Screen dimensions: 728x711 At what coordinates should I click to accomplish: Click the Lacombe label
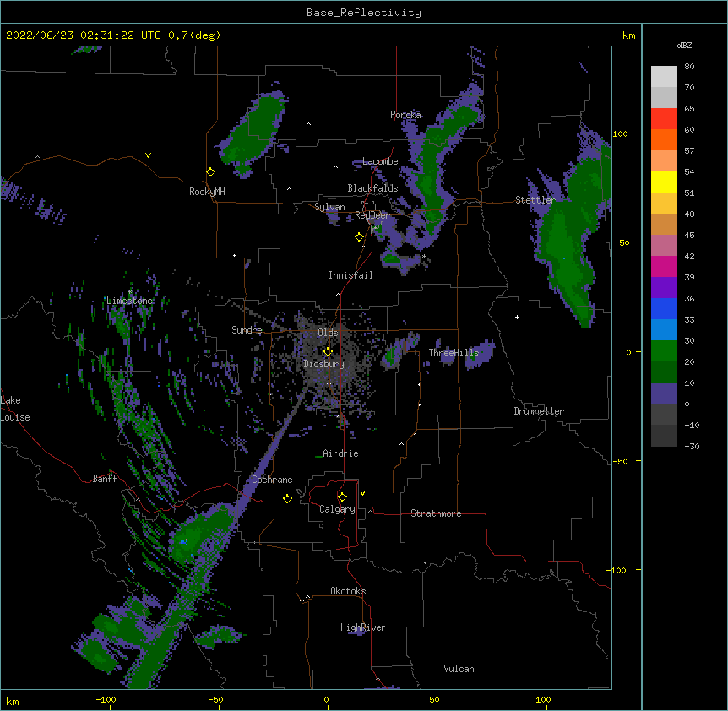point(380,161)
